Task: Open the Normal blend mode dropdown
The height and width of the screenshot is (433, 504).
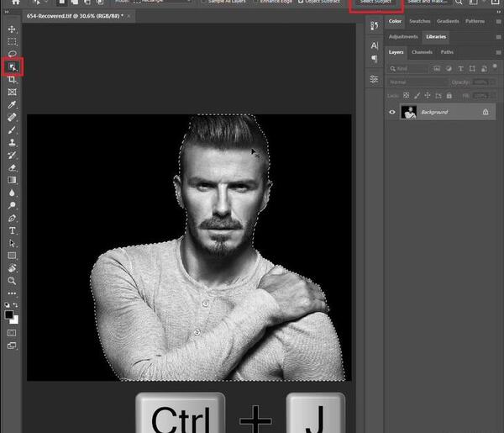Action: pos(417,82)
